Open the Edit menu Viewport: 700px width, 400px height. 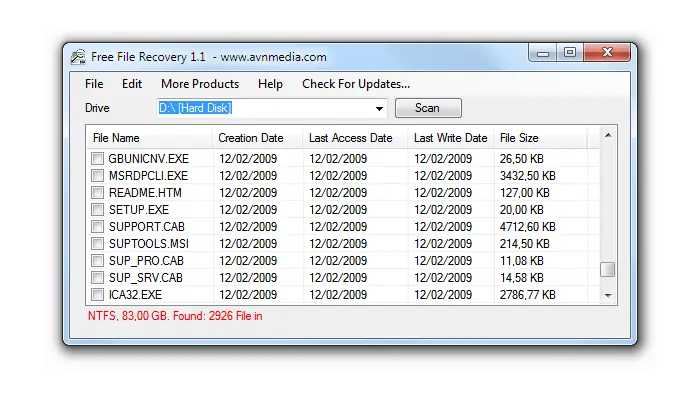click(x=132, y=84)
